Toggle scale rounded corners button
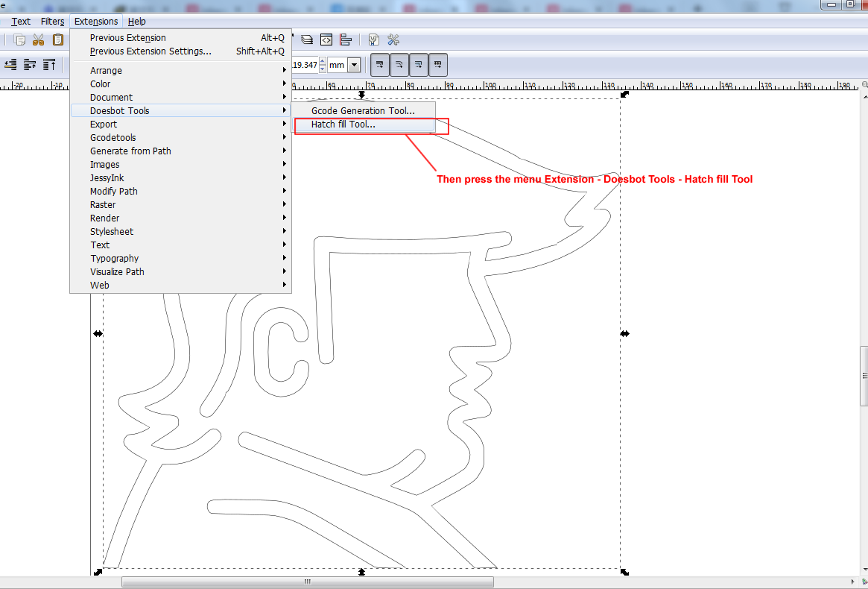Viewport: 868px width, 589px height. click(x=399, y=65)
